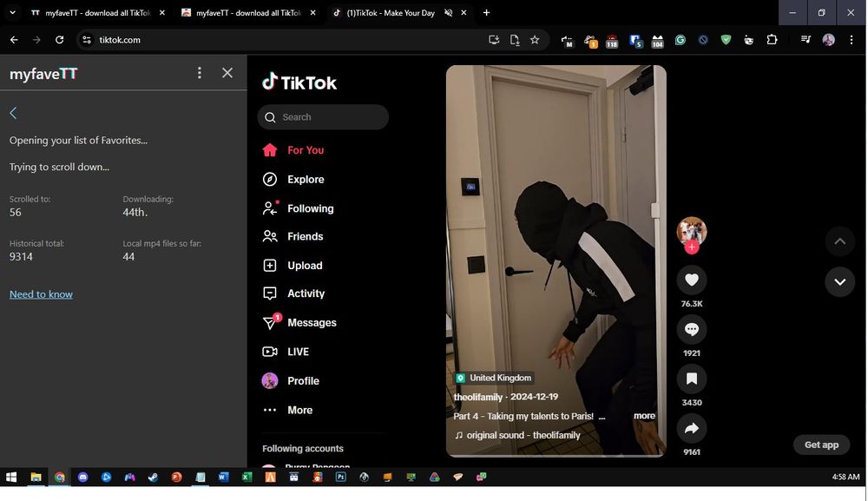Open the Following feed
868x501 pixels.
click(x=299, y=208)
